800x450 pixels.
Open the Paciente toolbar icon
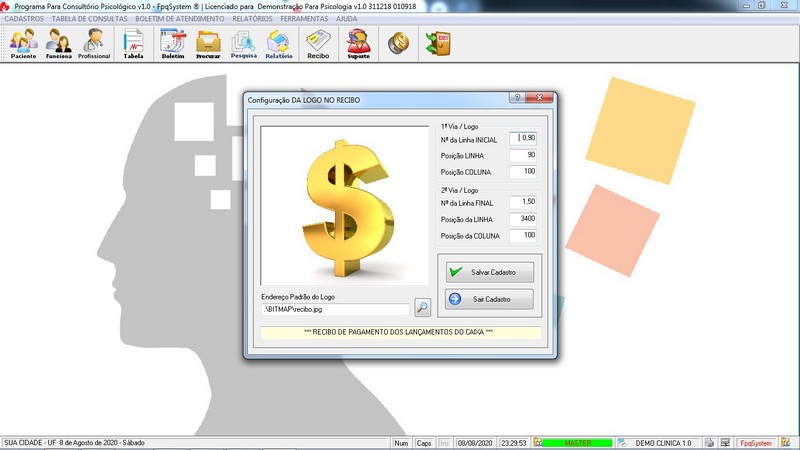coord(23,44)
